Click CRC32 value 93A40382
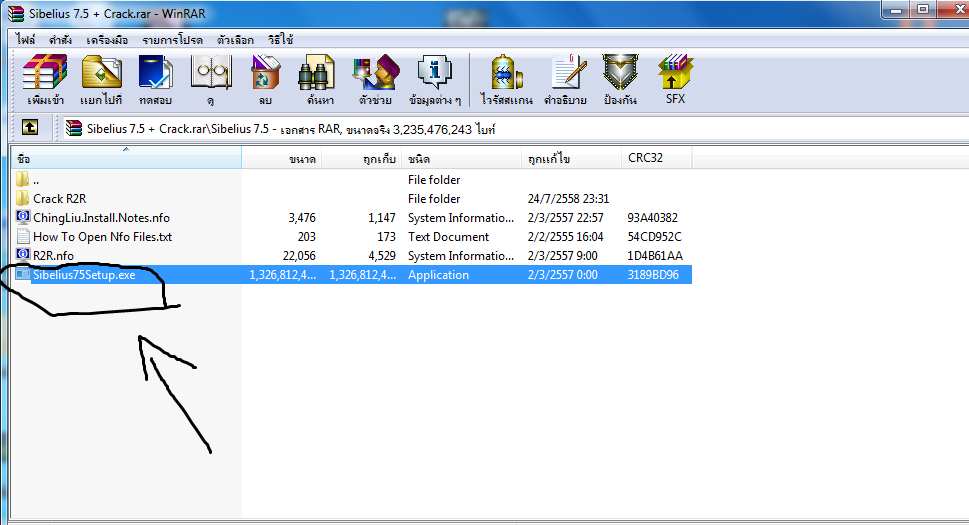This screenshot has height=525, width=969. tap(653, 218)
